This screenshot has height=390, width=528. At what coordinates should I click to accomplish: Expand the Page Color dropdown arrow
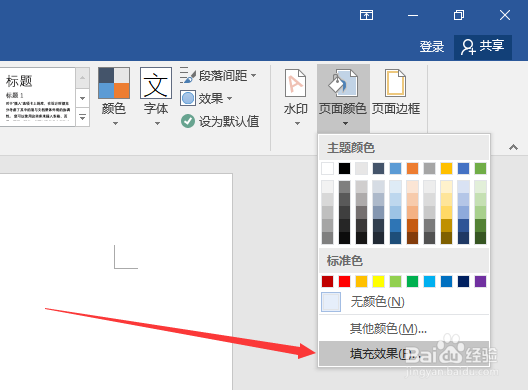tap(345, 124)
